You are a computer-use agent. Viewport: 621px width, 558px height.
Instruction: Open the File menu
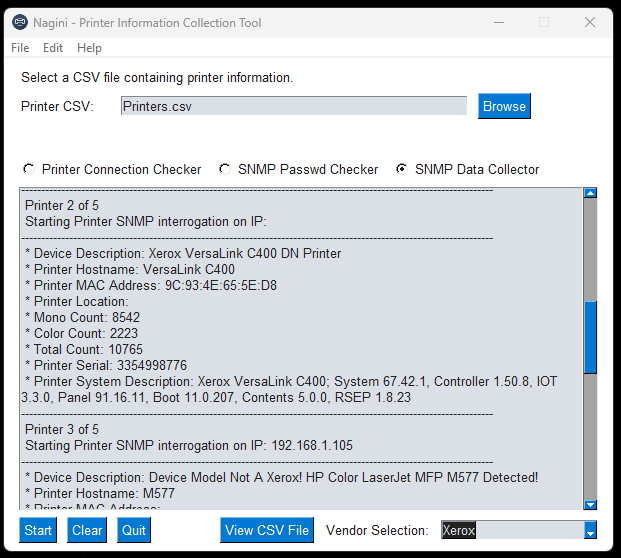[x=20, y=48]
